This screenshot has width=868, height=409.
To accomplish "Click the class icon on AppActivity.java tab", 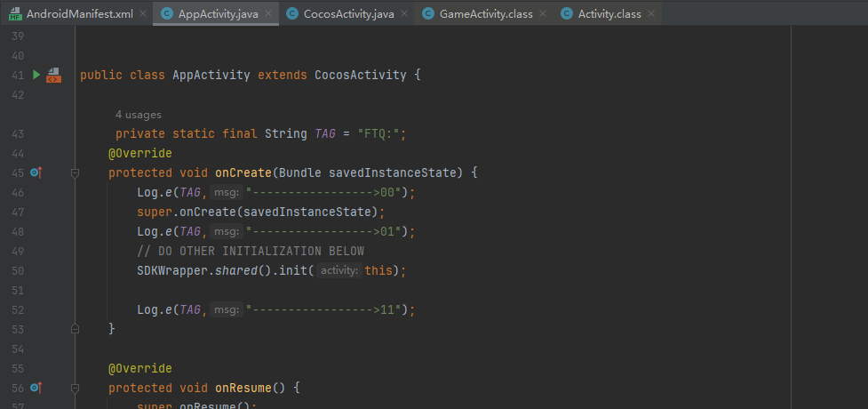I will click(166, 14).
